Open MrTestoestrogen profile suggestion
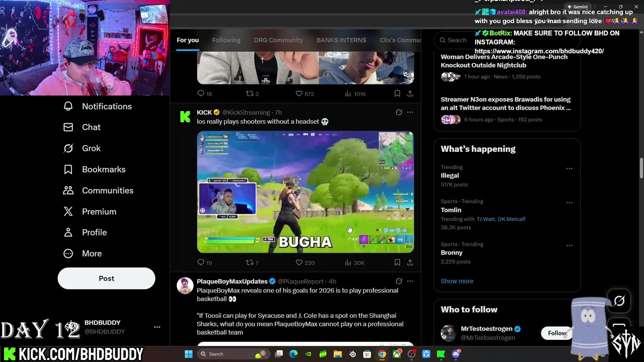Viewport: 644px width, 362px height. 486,329
